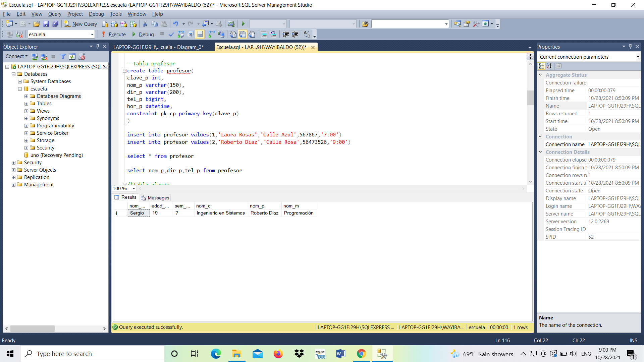Switch to the Diagram_0 tab
The image size is (644, 362).
[158, 47]
